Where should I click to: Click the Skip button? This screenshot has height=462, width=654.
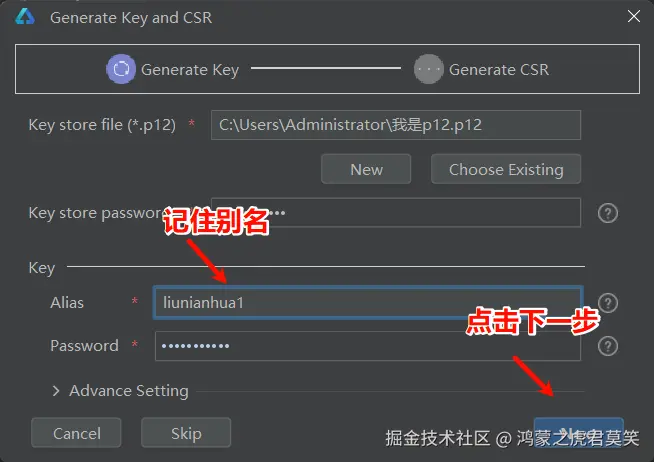click(186, 433)
